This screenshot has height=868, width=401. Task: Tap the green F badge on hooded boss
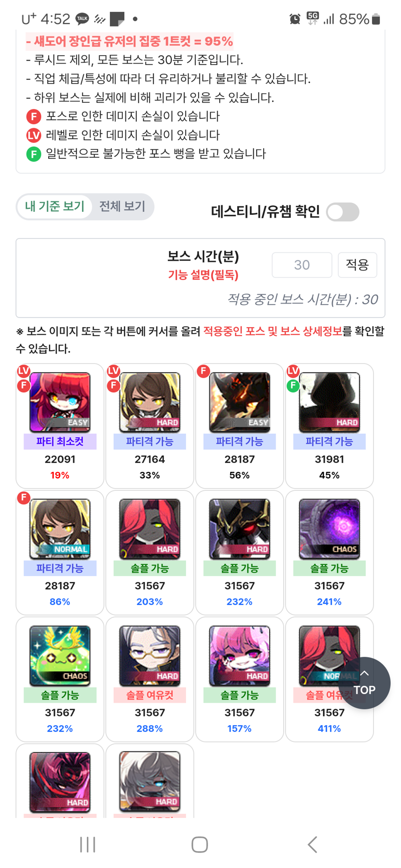293,386
